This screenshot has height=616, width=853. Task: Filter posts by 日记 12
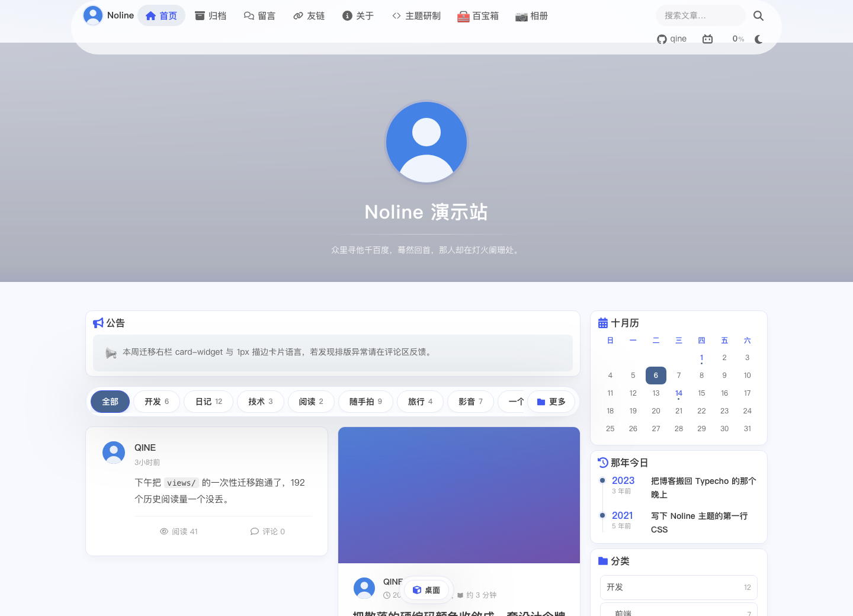(209, 402)
